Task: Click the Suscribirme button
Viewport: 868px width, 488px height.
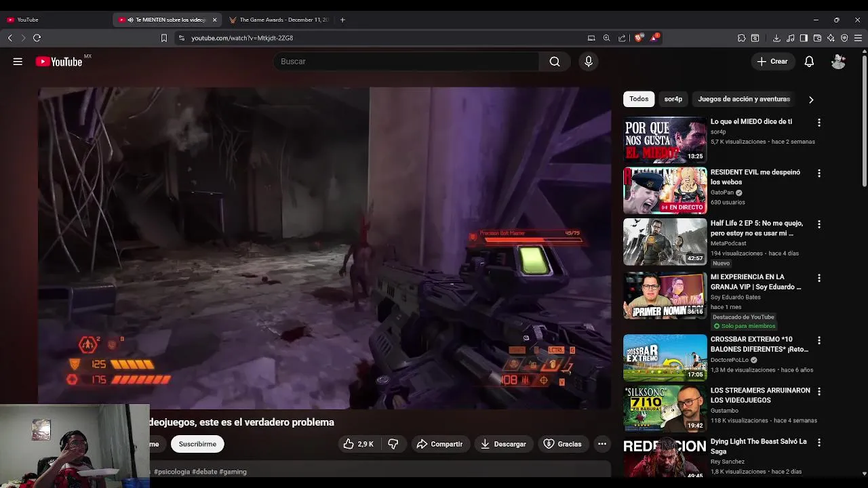Action: (197, 444)
